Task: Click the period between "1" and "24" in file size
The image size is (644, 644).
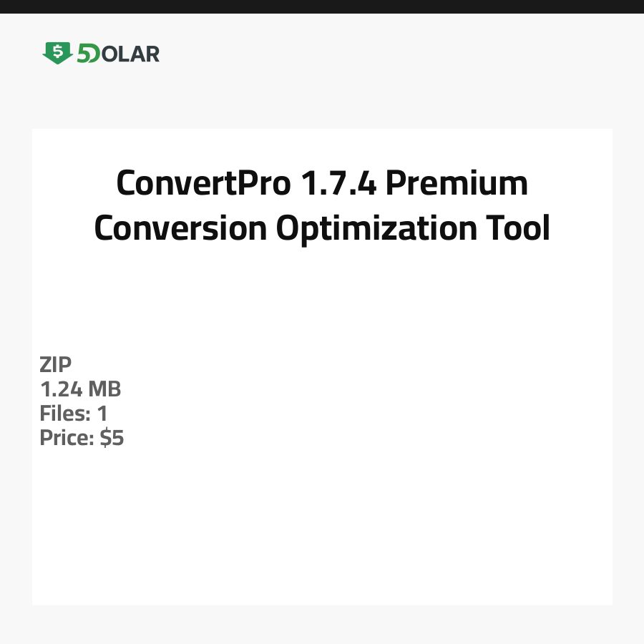Action: 52,395
